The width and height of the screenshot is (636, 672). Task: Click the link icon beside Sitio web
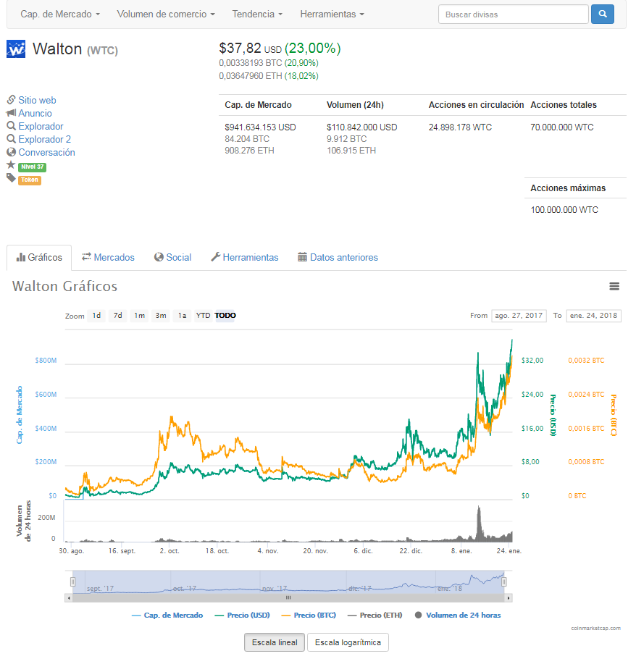pos(11,100)
